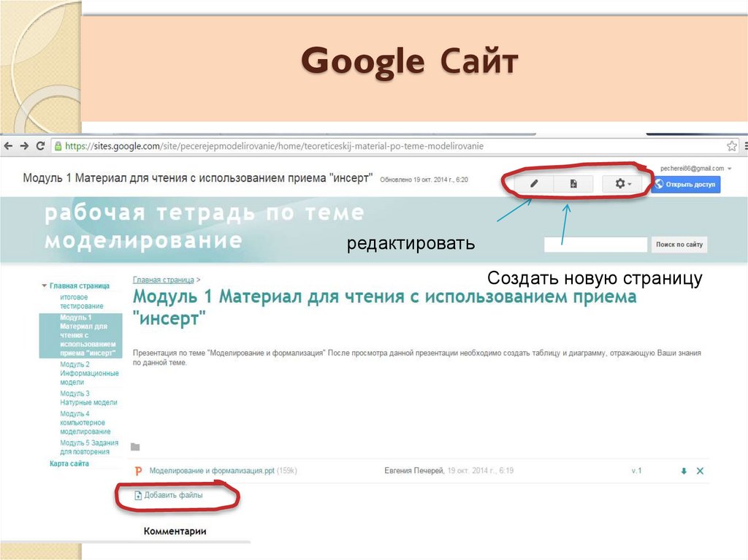Click the file size (159k) text
The height and width of the screenshot is (560, 748).
pyautogui.click(x=286, y=471)
